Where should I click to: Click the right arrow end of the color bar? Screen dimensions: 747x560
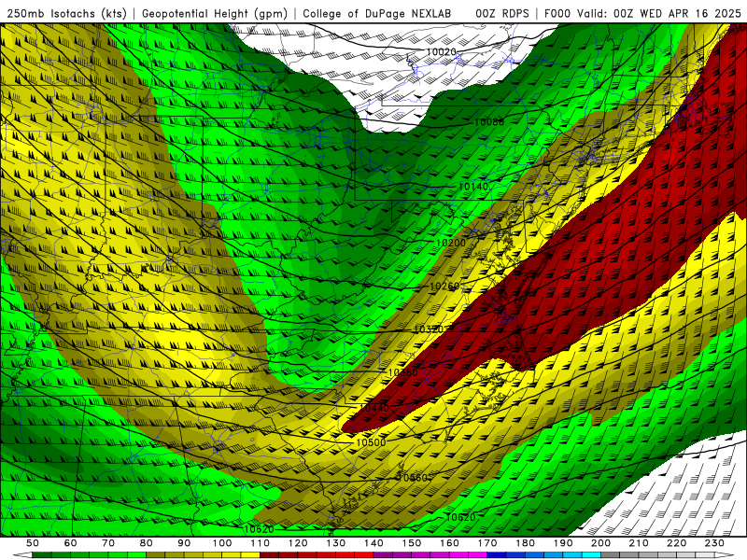click(x=725, y=554)
